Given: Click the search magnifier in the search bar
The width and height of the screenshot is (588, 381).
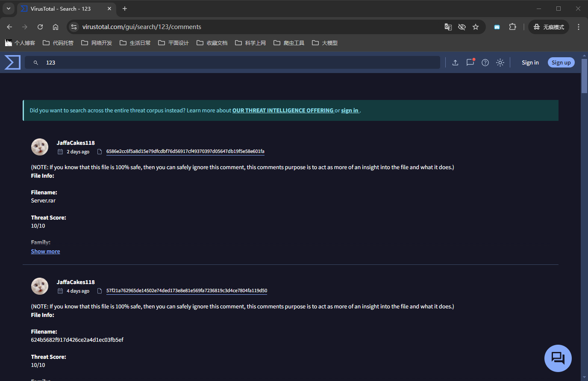Looking at the screenshot, I should (35, 62).
